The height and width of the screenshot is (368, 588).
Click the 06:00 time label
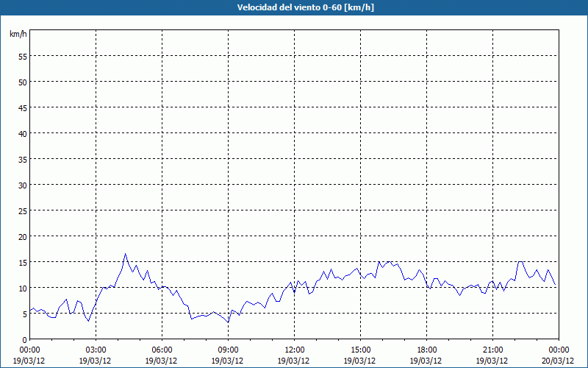162,350
